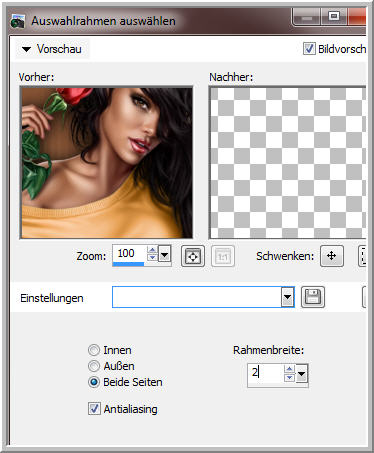Click the Einstellungen preset text field
374x453 pixels.
click(197, 297)
